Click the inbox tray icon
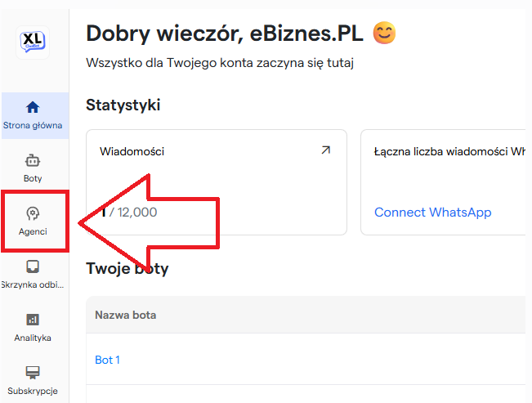The height and width of the screenshot is (403, 532). 33,266
